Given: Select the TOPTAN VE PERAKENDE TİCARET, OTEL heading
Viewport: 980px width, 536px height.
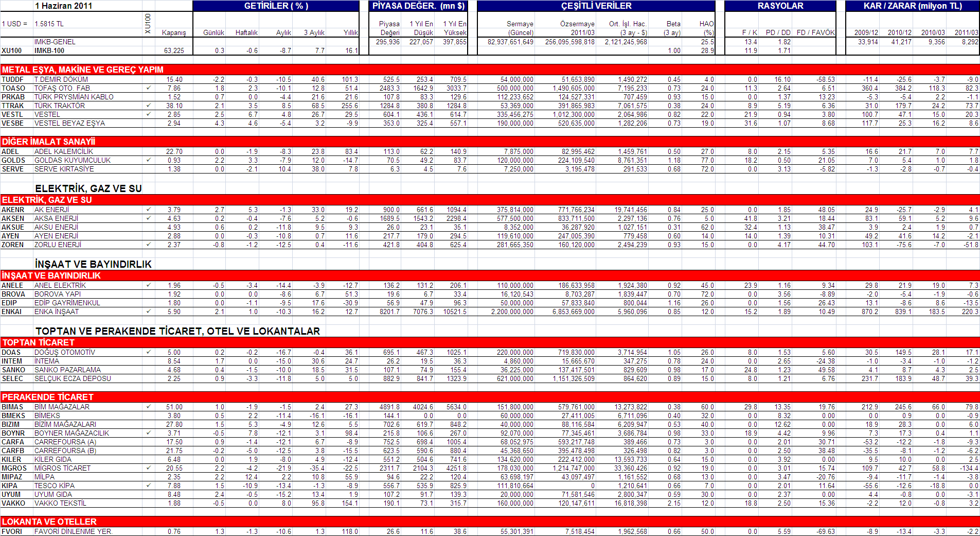Looking at the screenshot, I should pos(178,331).
